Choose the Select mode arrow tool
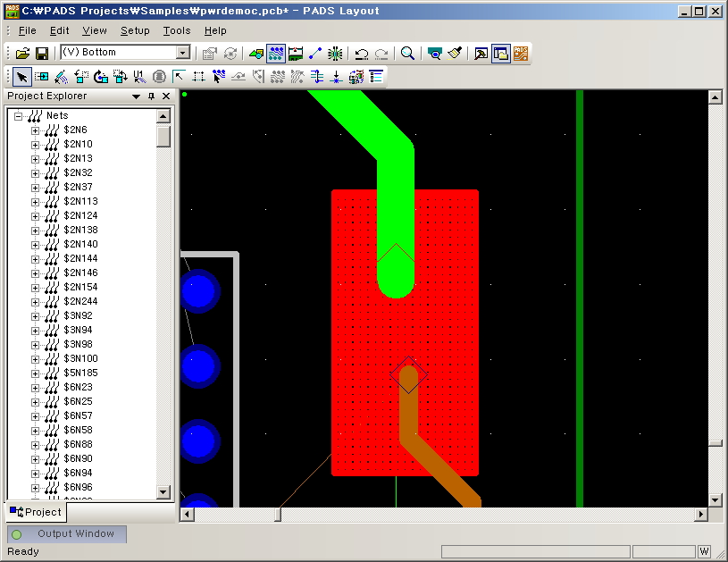The height and width of the screenshot is (562, 728). [x=21, y=77]
